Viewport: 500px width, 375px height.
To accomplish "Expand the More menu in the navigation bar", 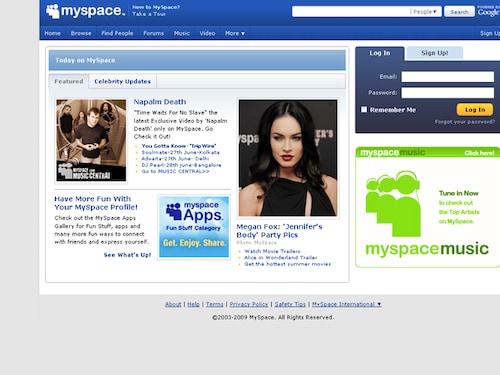I will tap(235, 33).
